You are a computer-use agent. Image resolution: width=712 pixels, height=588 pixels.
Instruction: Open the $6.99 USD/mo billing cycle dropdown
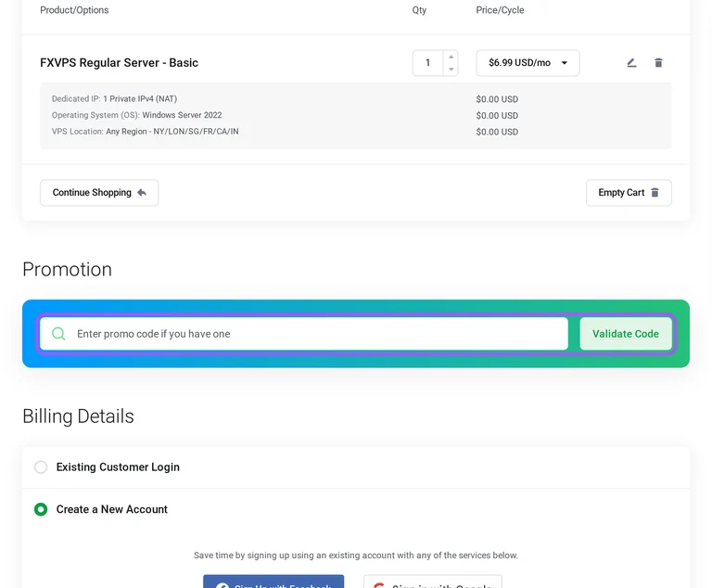click(x=528, y=63)
